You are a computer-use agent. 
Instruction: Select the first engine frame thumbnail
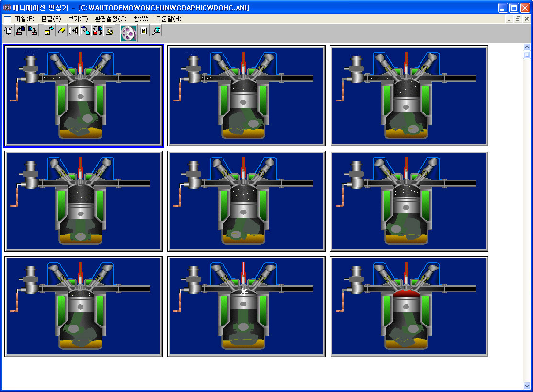coord(84,96)
